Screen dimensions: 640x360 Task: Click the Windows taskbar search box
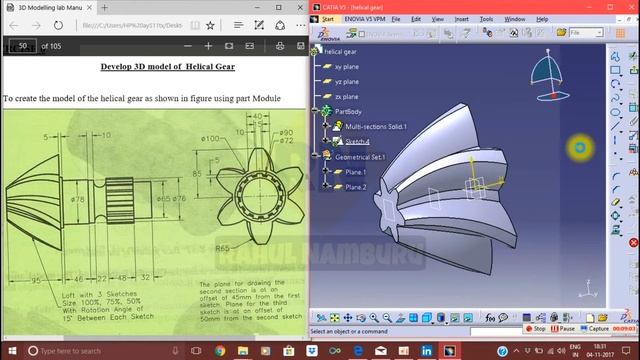[103, 351]
